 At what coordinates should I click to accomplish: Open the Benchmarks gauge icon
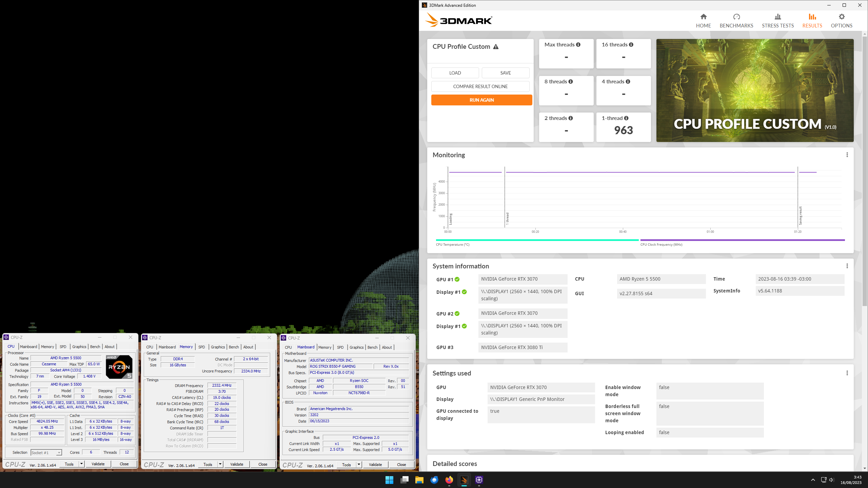[x=736, y=17]
